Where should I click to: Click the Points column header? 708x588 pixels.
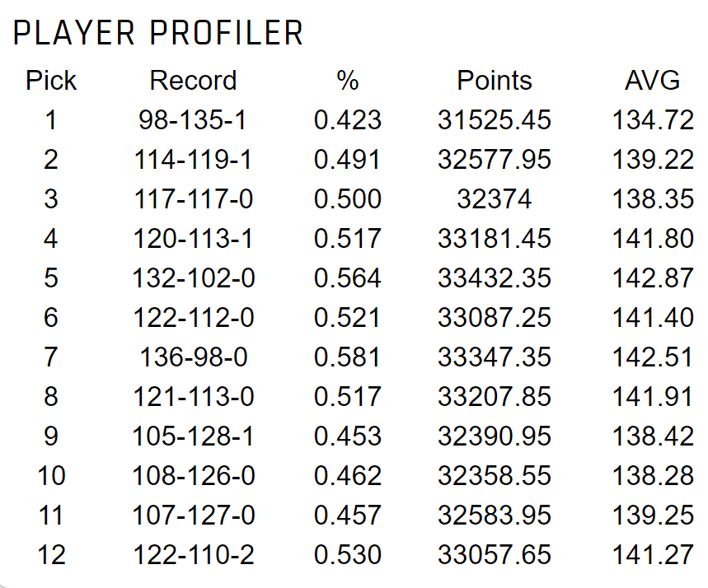[495, 81]
